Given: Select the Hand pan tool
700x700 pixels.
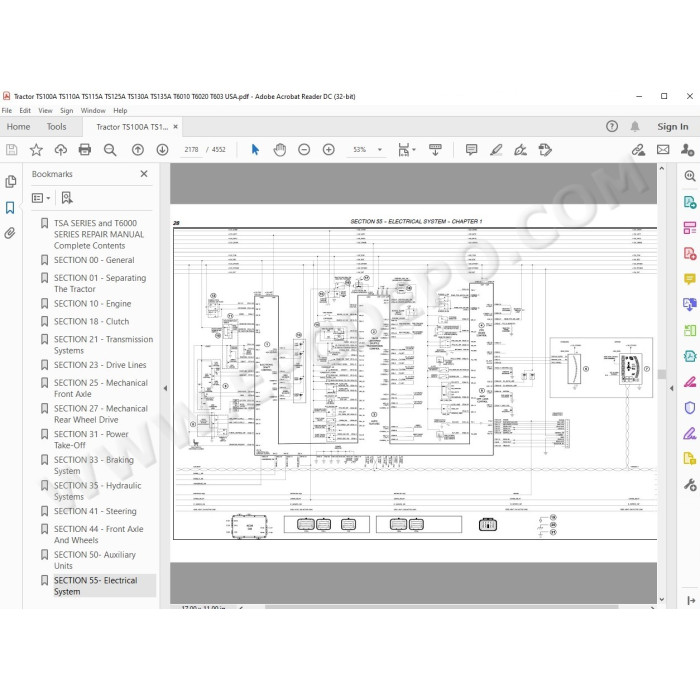Looking at the screenshot, I should [280, 150].
